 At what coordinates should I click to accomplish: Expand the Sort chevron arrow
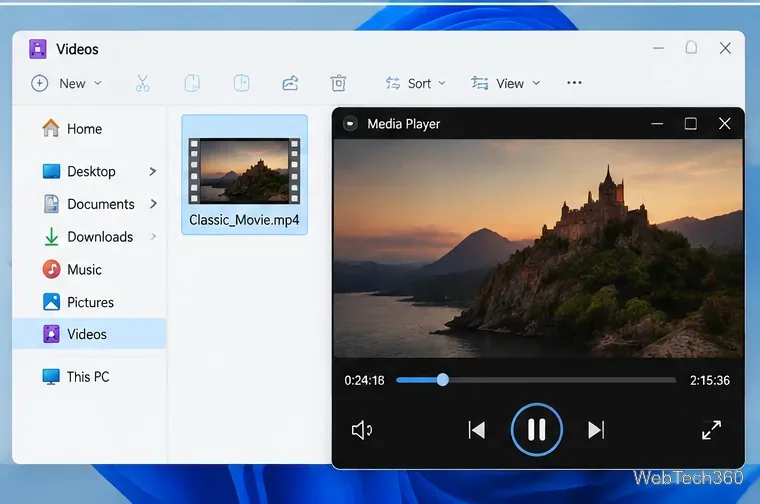click(x=442, y=83)
